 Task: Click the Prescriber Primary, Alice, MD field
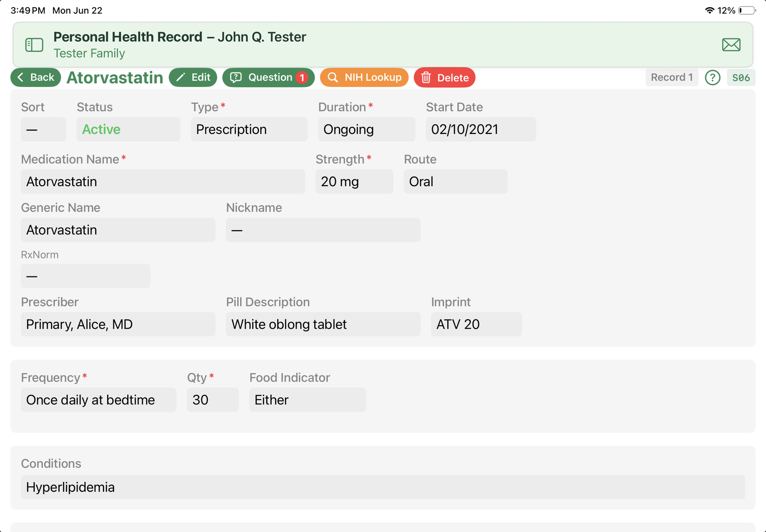pyautogui.click(x=118, y=324)
